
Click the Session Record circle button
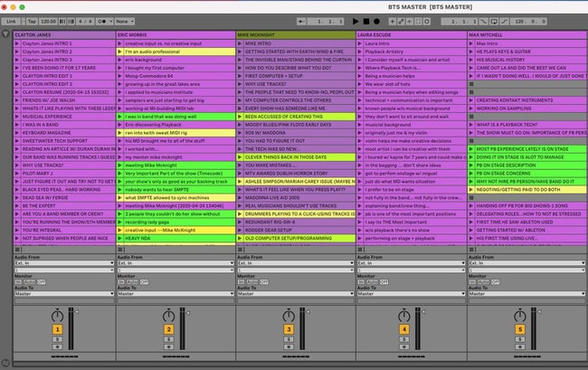pos(427,22)
